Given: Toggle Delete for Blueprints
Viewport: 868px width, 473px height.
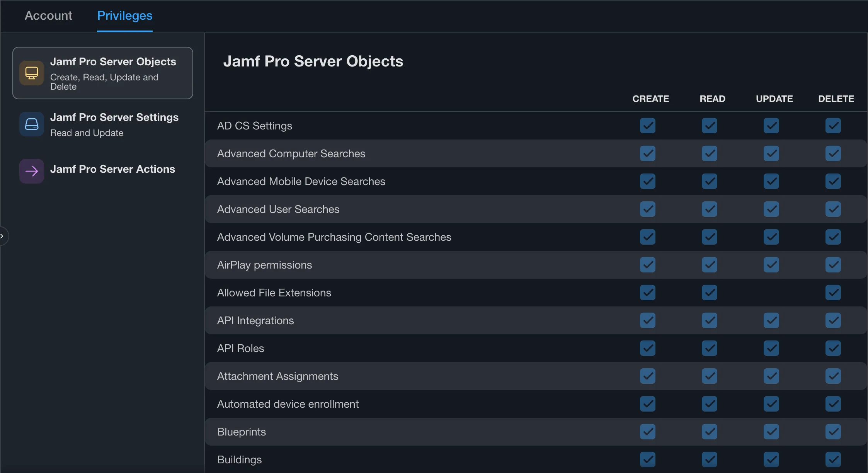Looking at the screenshot, I should (833, 432).
